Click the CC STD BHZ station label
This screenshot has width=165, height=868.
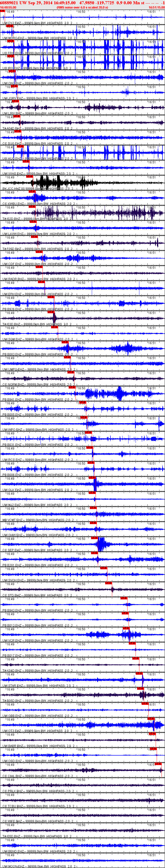[37, 595]
